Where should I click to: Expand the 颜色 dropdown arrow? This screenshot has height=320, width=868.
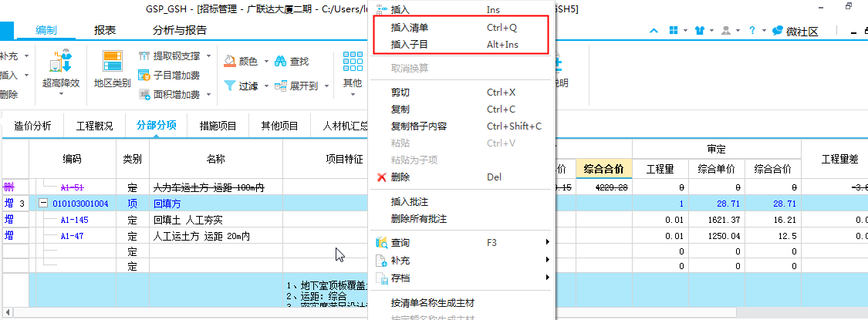(266, 61)
